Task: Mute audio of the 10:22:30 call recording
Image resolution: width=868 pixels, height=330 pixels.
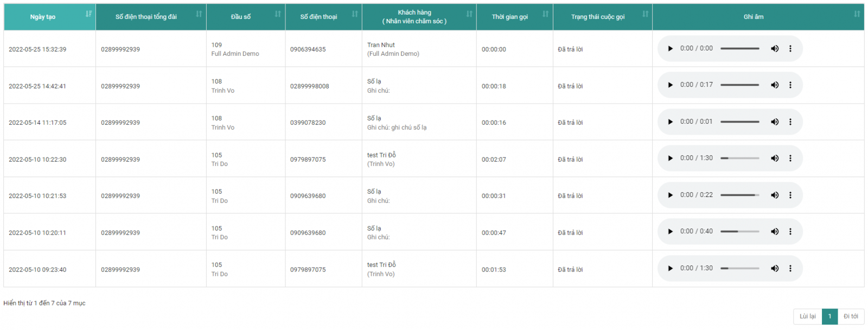Action: pyautogui.click(x=775, y=158)
